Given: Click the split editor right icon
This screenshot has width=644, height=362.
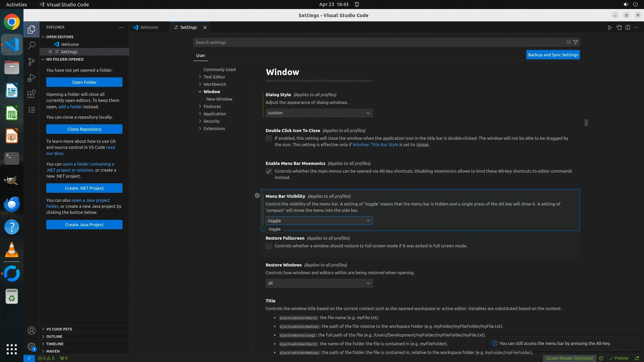Looking at the screenshot, I should pyautogui.click(x=628, y=27).
